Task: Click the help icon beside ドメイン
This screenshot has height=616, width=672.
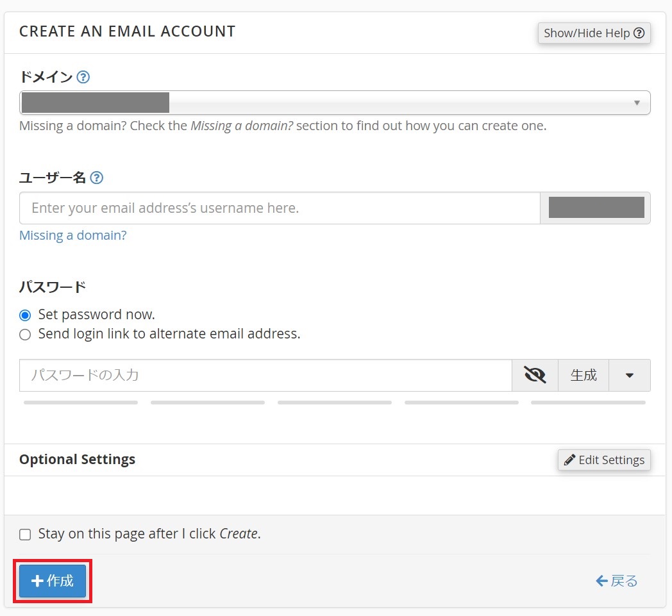Action: 83,77
